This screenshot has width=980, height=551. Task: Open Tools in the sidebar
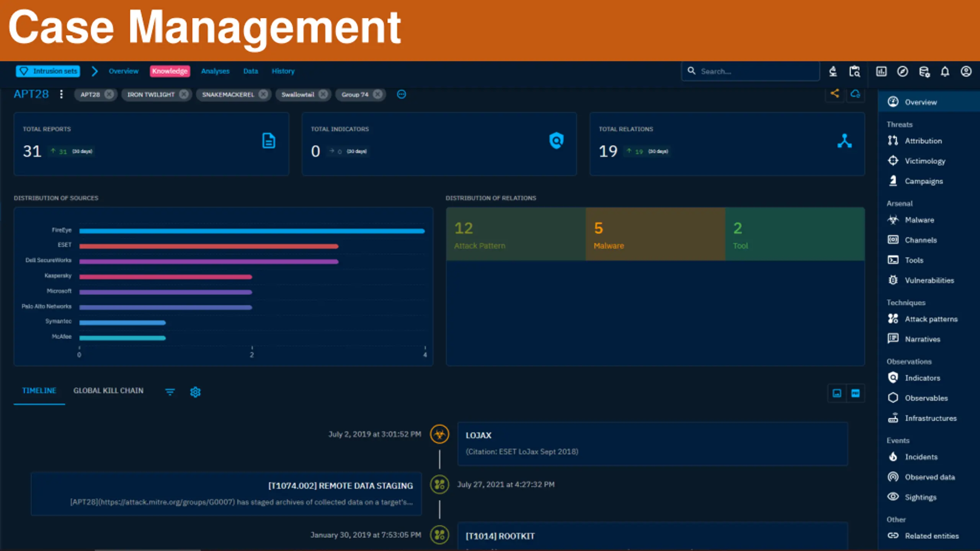pos(929,260)
